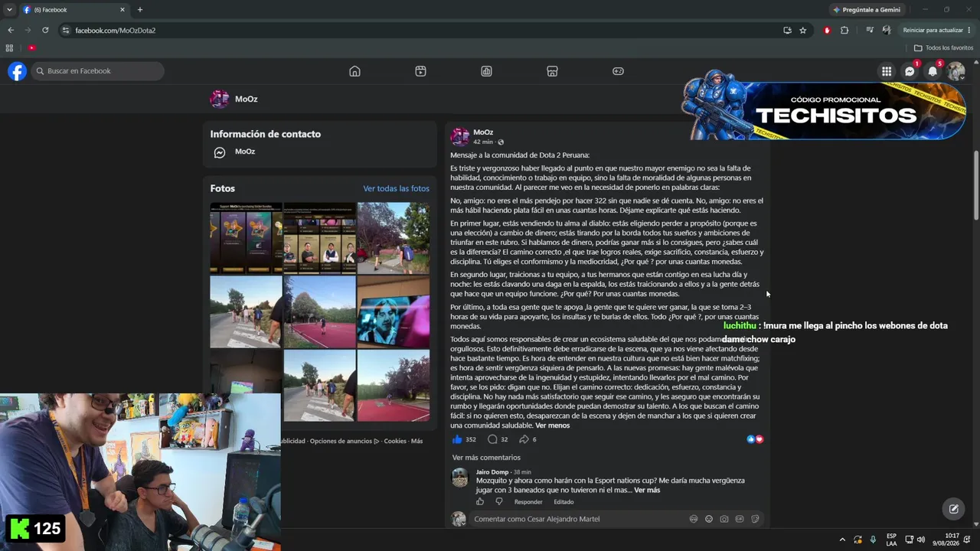
Task: Attach a photo to the comment
Action: point(724,519)
